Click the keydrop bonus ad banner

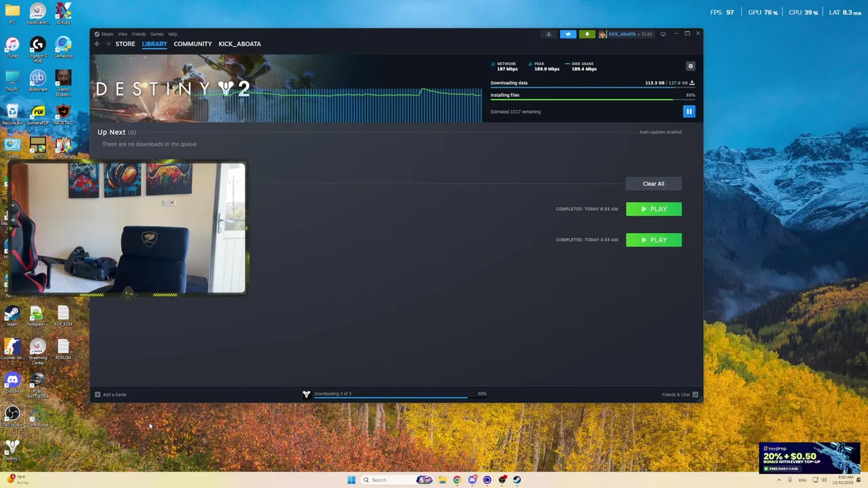pyautogui.click(x=810, y=458)
